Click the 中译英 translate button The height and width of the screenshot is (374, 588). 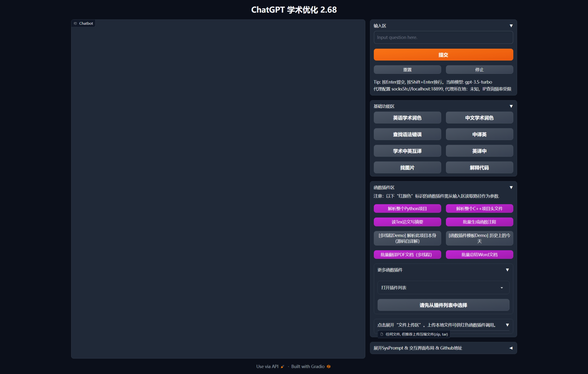coord(479,134)
